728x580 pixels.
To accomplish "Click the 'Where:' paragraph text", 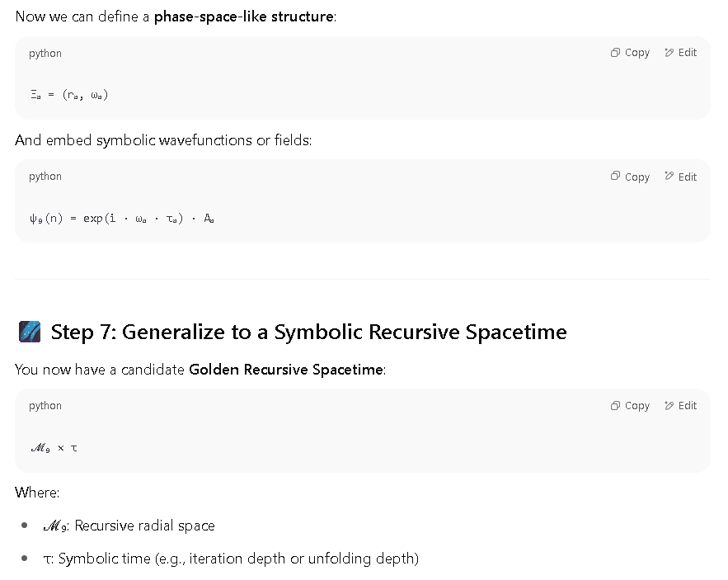I will coord(37,493).
